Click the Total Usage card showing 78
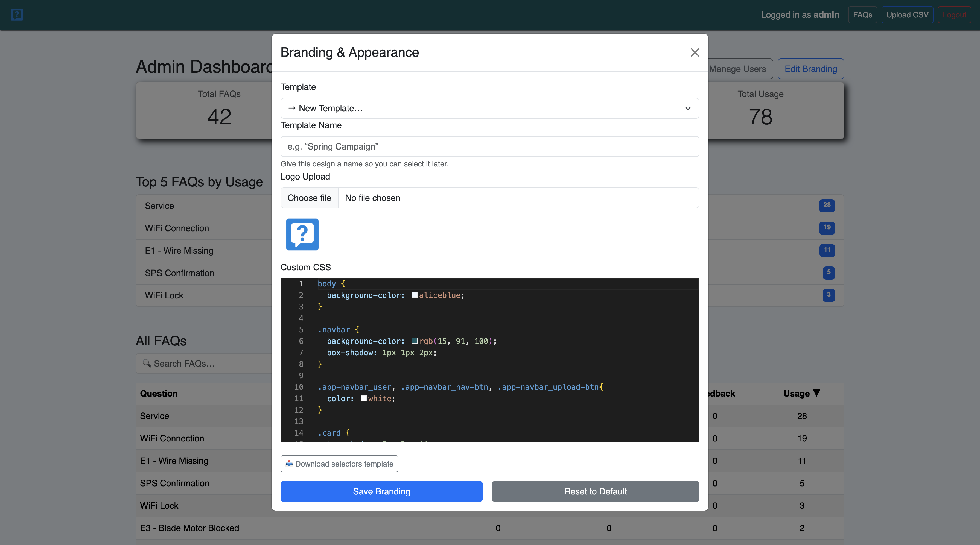The width and height of the screenshot is (980, 545). pyautogui.click(x=776, y=110)
